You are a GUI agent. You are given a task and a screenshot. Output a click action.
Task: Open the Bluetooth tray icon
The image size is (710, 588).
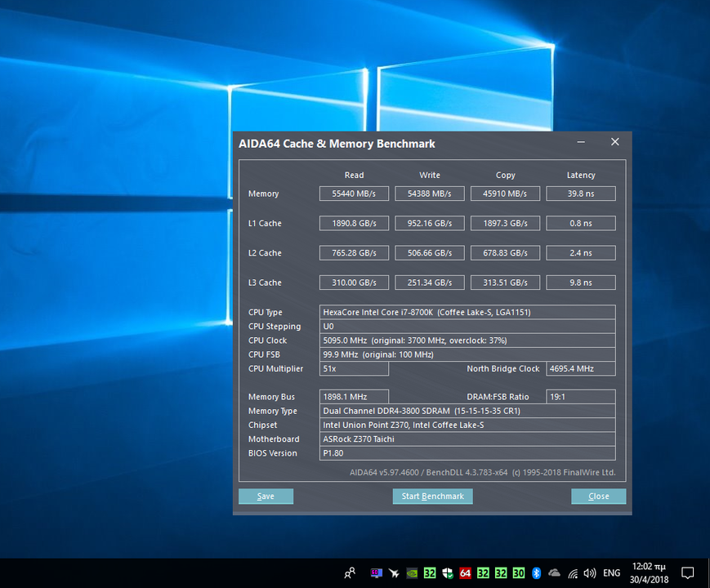(537, 573)
